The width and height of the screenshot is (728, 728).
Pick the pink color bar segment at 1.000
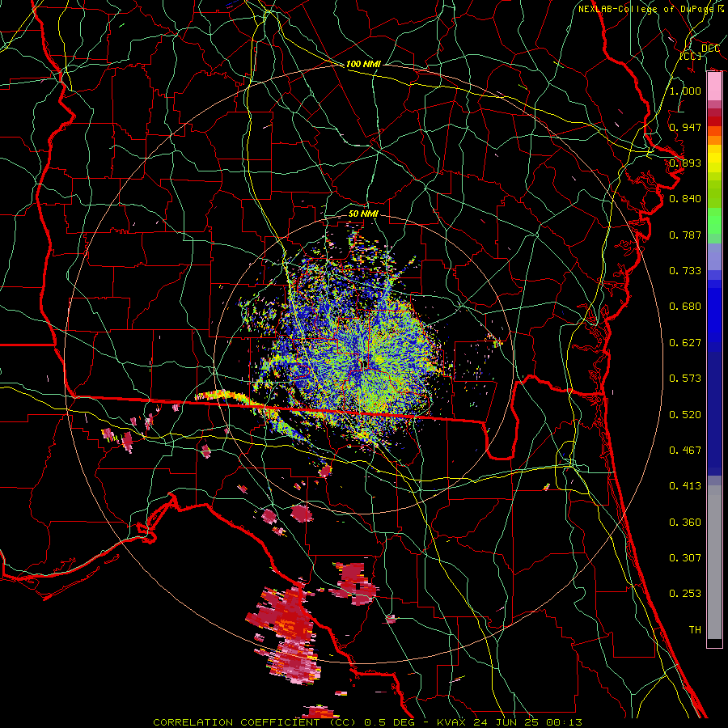point(714,87)
